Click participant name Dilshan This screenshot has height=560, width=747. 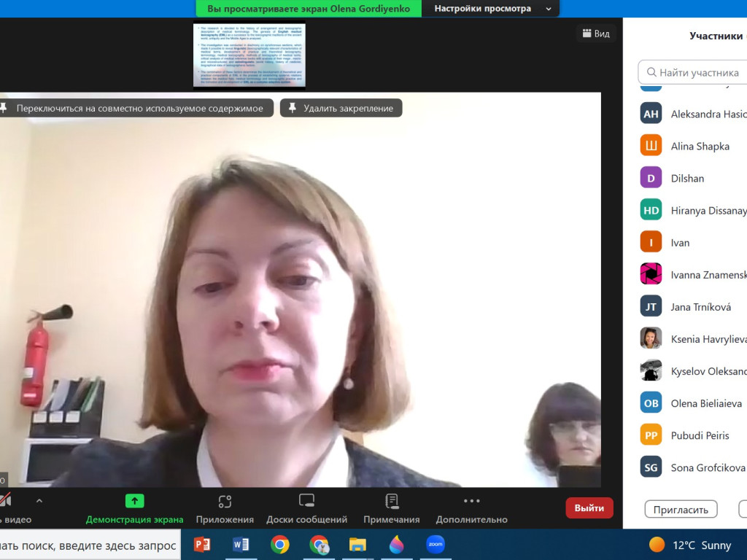pos(687,178)
